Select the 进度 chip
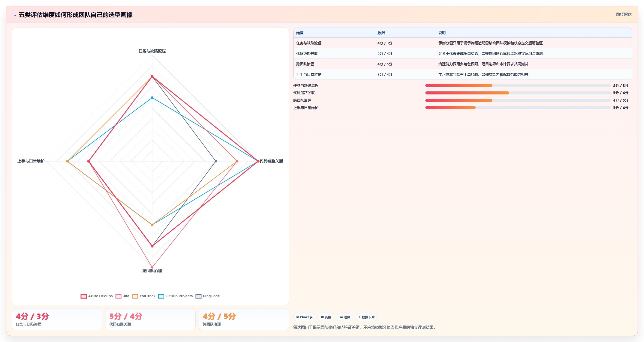The height and width of the screenshot is (342, 644). pos(345,317)
